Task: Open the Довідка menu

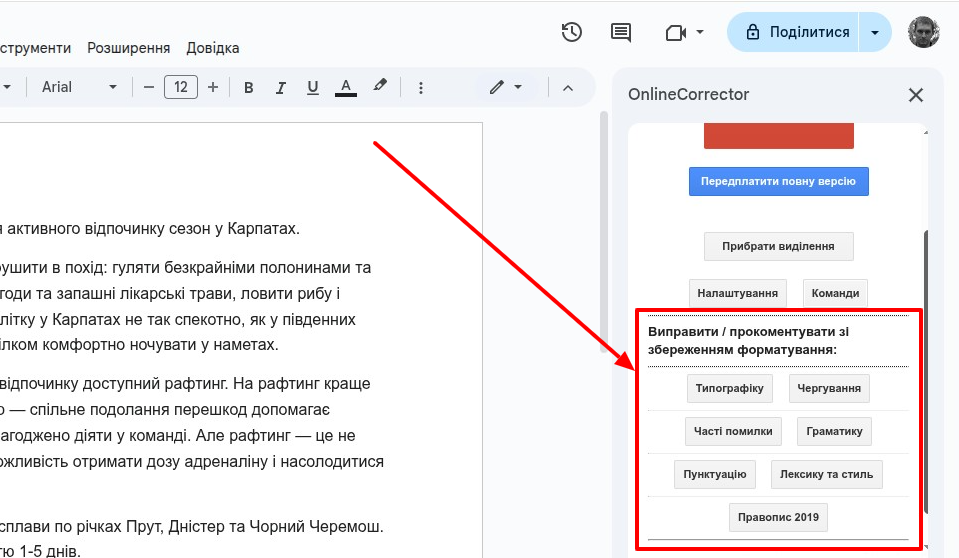Action: pyautogui.click(x=213, y=48)
